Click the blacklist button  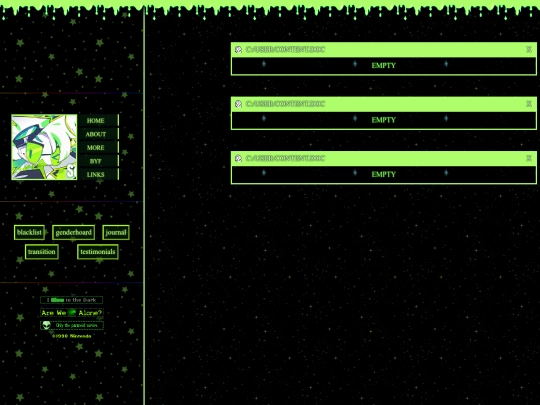pos(29,232)
